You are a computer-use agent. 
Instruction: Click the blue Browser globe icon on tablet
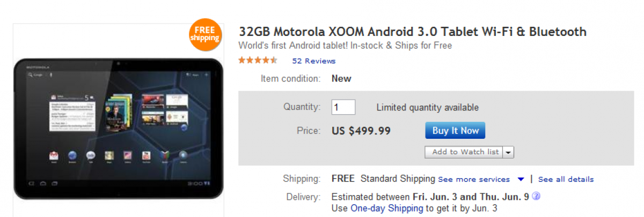pos(72,156)
